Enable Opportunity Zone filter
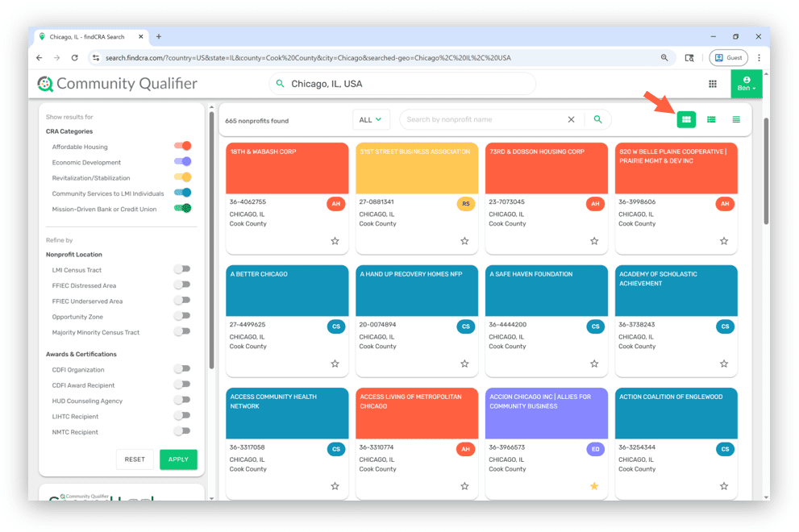Viewport: 799px width, 532px height. (x=182, y=316)
